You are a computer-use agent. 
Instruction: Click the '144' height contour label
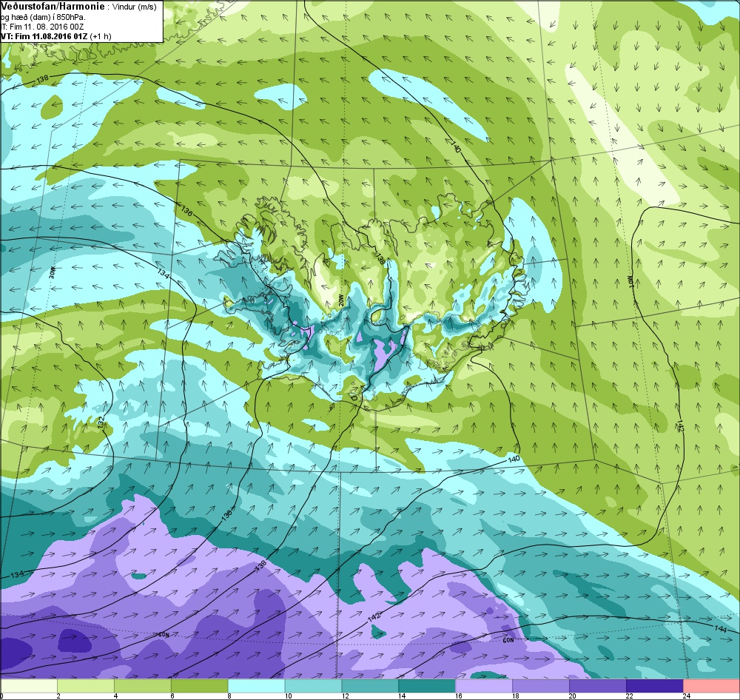[720, 629]
